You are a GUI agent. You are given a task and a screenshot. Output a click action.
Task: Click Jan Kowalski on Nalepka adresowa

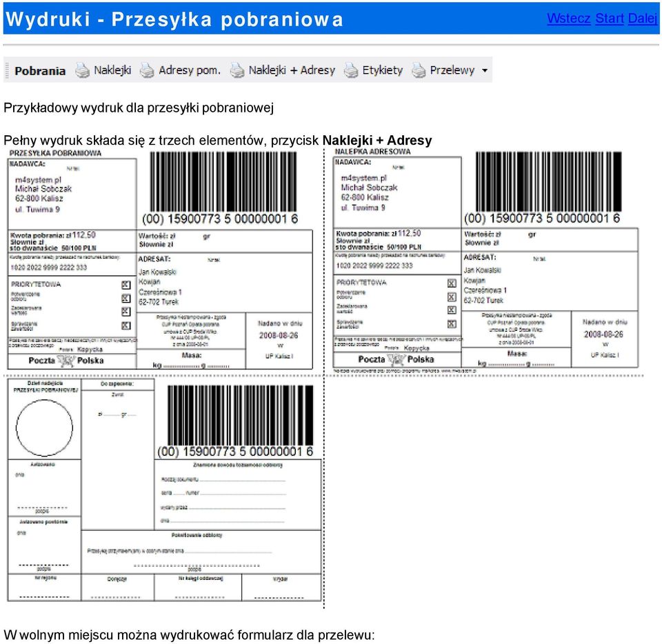(483, 270)
